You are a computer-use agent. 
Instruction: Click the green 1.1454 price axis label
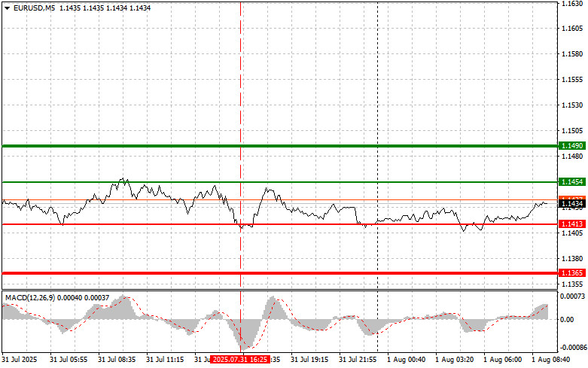click(x=571, y=182)
